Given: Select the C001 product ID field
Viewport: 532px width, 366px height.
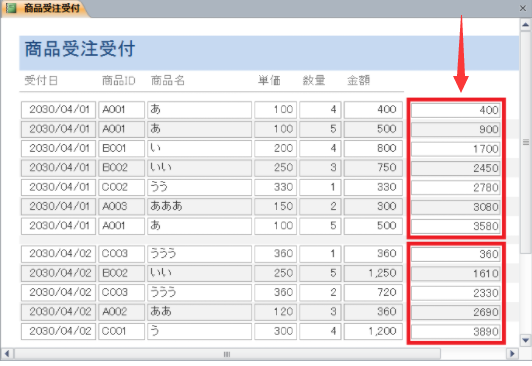Looking at the screenshot, I should click(x=121, y=331).
